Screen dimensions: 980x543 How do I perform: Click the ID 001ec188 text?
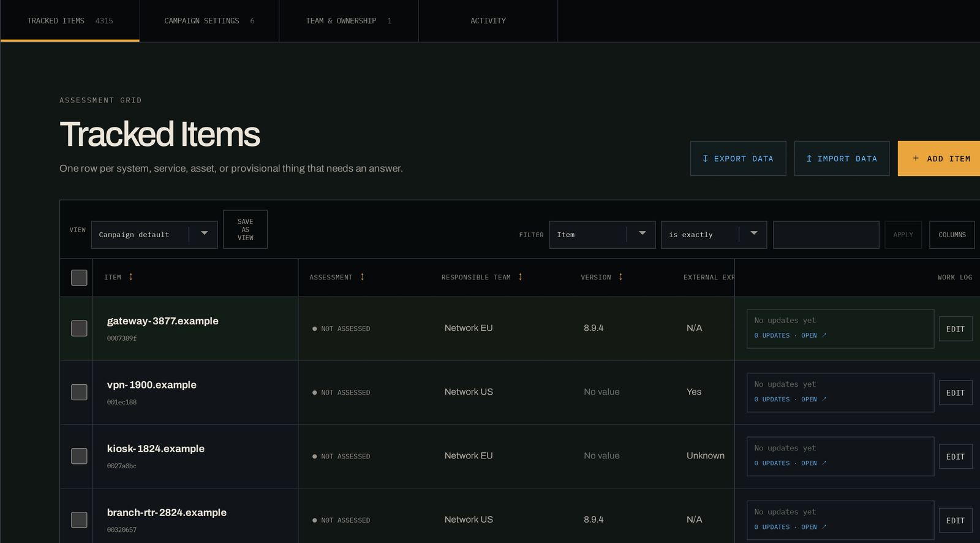coord(122,402)
